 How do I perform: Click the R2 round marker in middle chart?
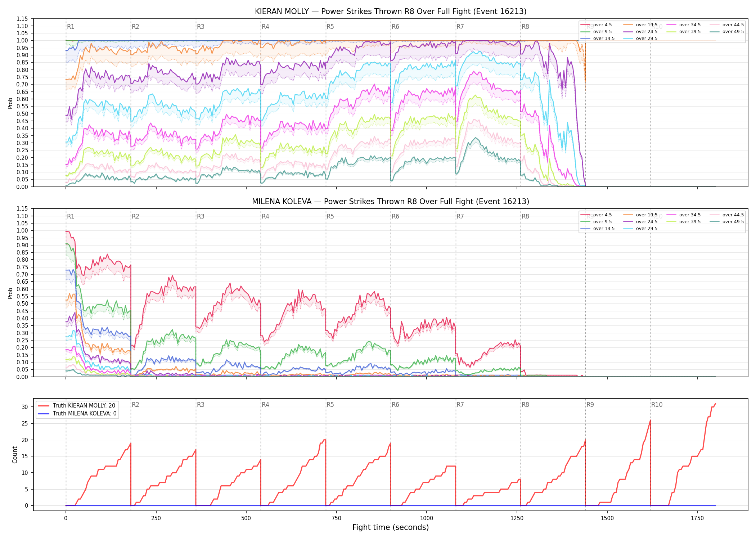pos(135,216)
